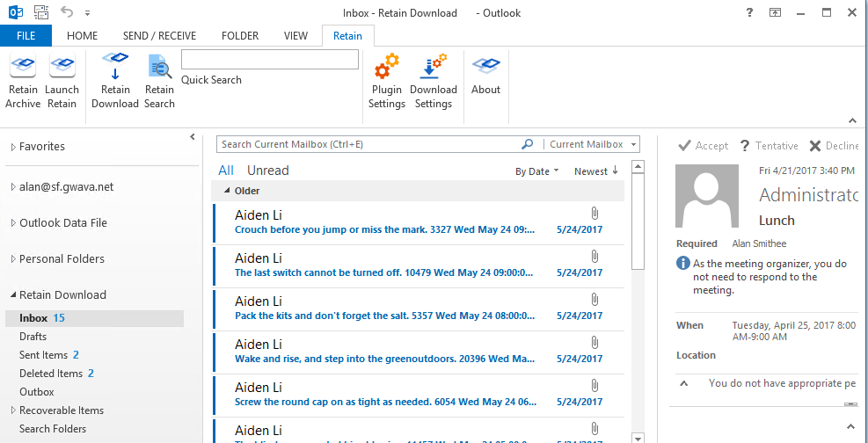Switch to the SEND / RECEIVE tab
868x443 pixels.
(x=159, y=36)
